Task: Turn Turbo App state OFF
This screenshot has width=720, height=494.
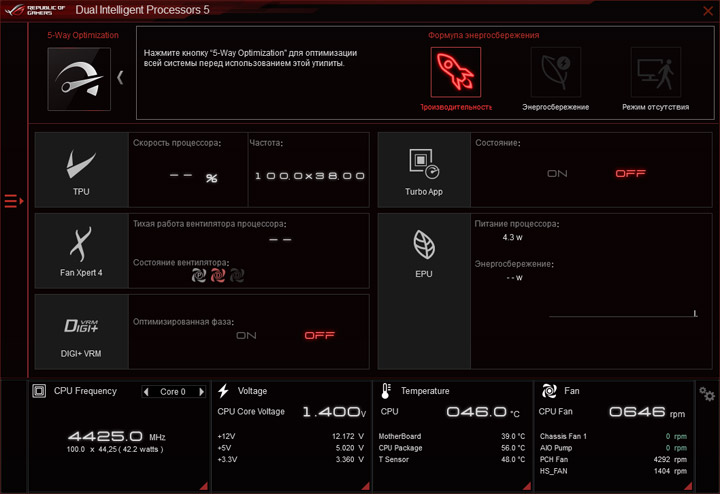Action: (630, 174)
